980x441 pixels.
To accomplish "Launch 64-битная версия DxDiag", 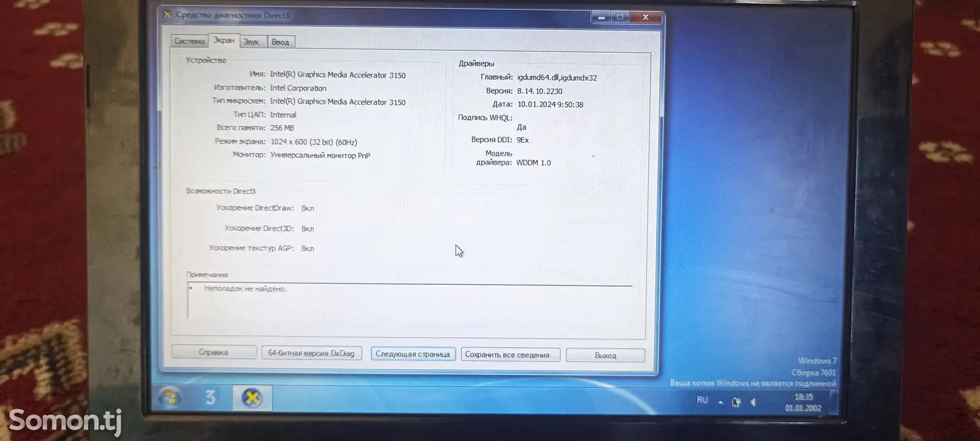I will point(312,353).
